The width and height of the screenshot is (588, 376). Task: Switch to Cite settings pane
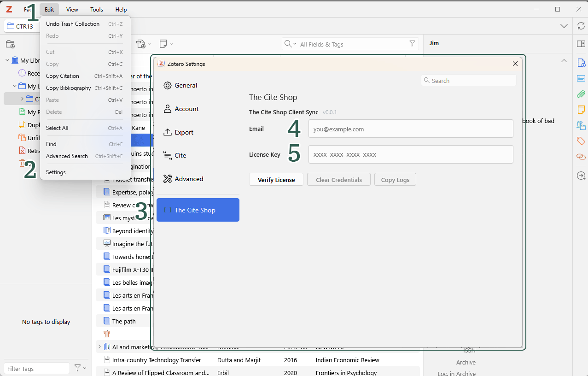point(198,156)
